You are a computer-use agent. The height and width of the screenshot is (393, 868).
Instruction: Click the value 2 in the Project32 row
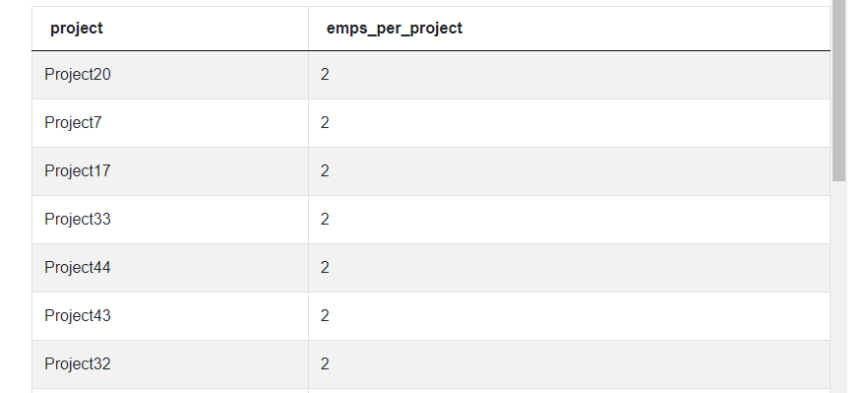point(325,363)
